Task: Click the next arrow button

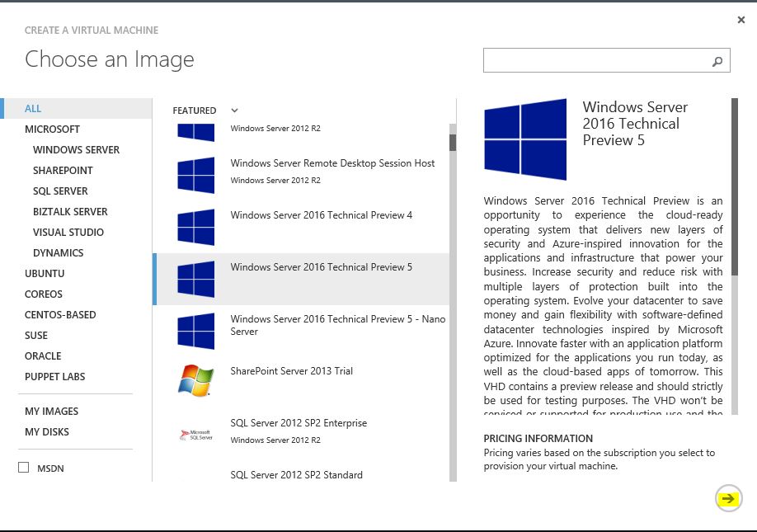Action: tap(728, 498)
